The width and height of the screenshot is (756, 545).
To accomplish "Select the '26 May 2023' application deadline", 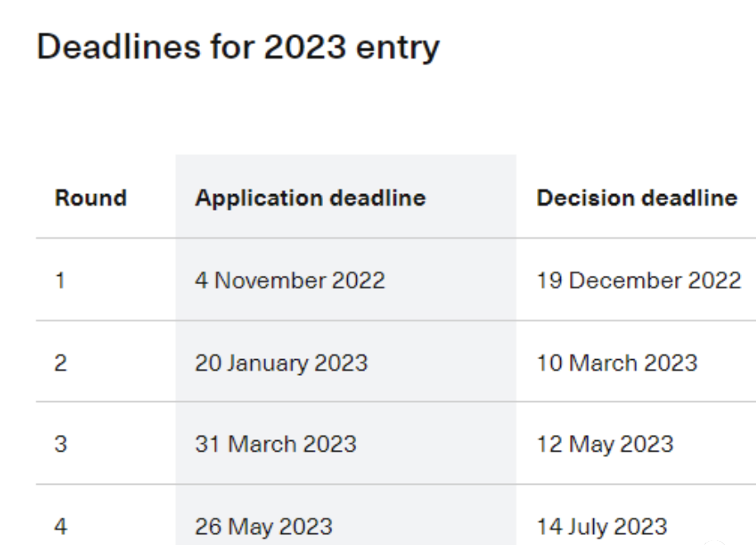I will pyautogui.click(x=264, y=525).
